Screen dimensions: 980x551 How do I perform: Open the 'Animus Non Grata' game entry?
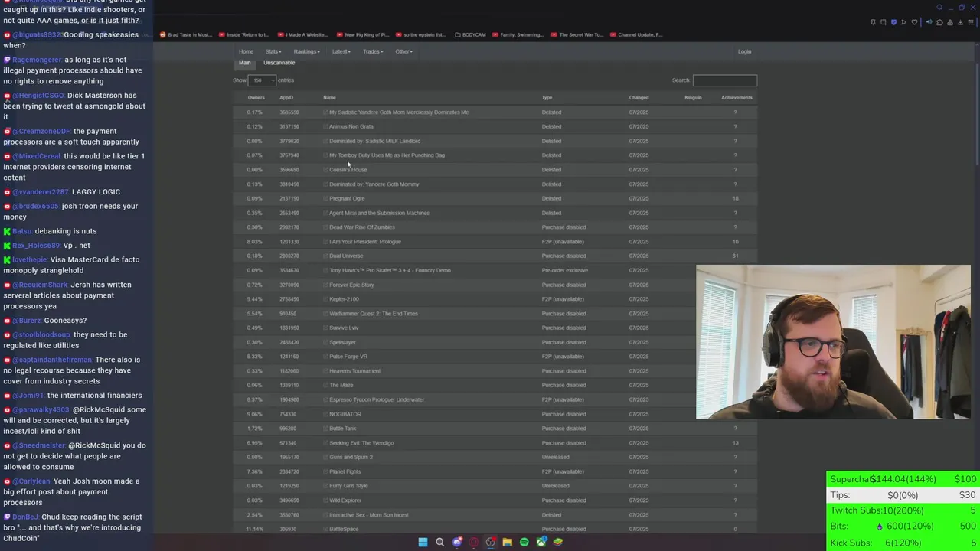click(x=351, y=127)
